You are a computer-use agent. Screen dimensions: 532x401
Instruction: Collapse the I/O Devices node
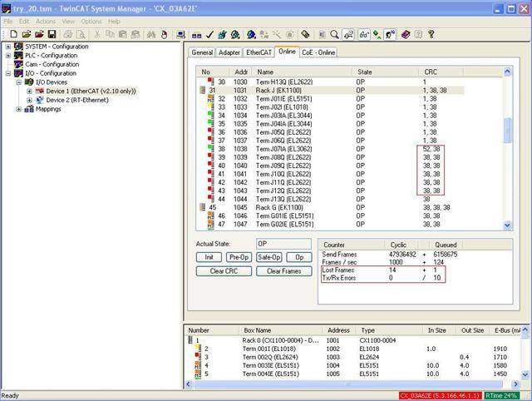coord(18,82)
